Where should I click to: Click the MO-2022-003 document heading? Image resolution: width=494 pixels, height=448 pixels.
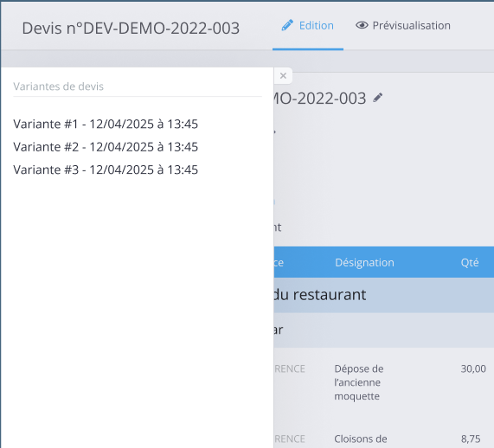click(x=319, y=99)
